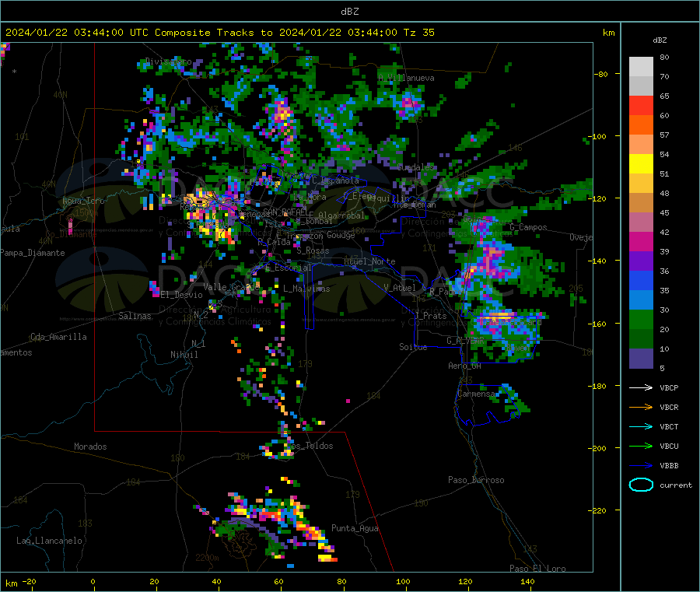Click the 'Valle_Grande' map label
The width and height of the screenshot is (700, 592).
231,287
